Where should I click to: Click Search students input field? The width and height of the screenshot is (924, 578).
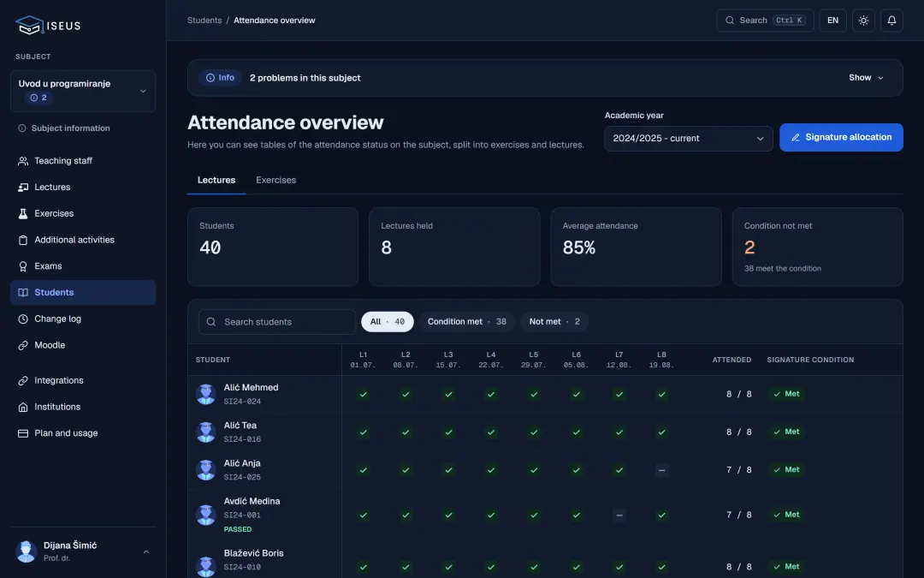point(277,322)
